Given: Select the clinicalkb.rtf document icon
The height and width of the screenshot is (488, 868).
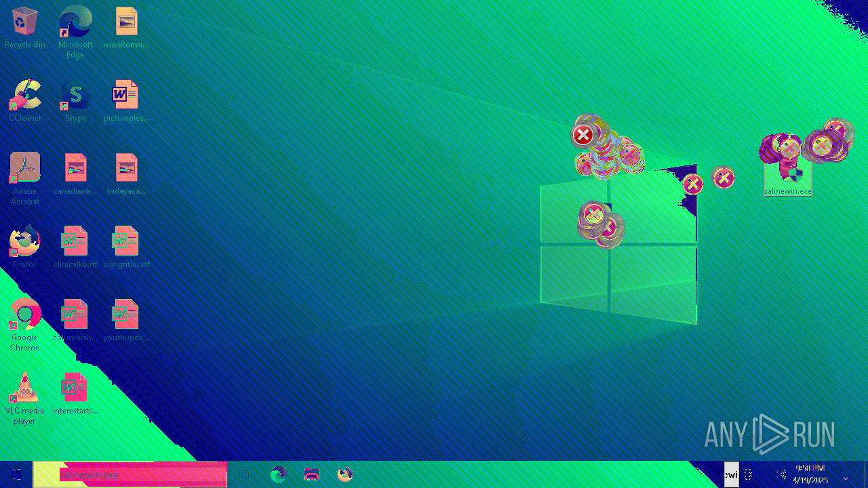Looking at the screenshot, I should (x=75, y=247).
